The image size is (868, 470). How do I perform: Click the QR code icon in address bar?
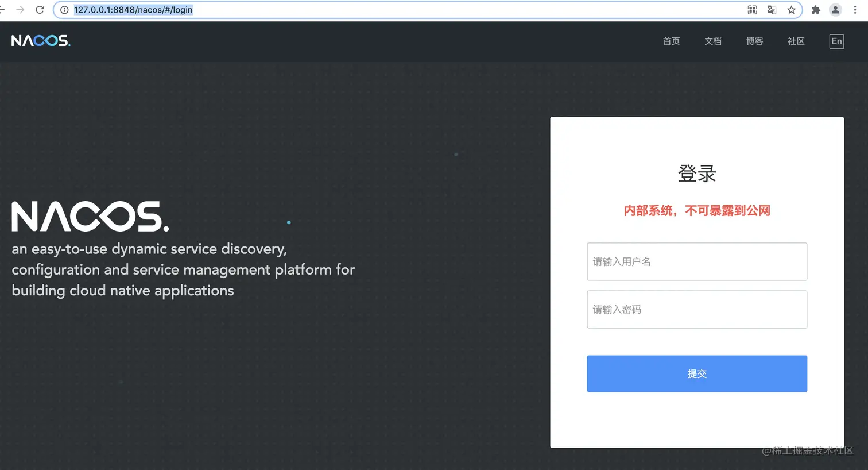click(752, 10)
